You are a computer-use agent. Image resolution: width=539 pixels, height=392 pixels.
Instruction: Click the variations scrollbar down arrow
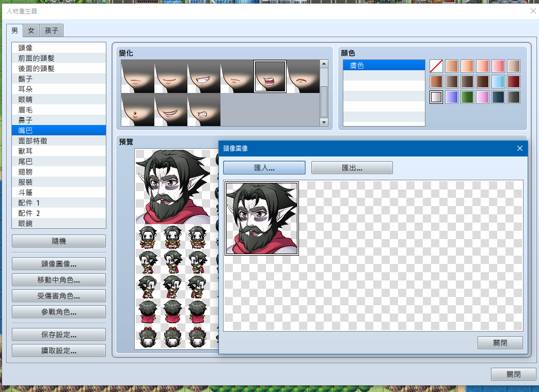[x=324, y=122]
